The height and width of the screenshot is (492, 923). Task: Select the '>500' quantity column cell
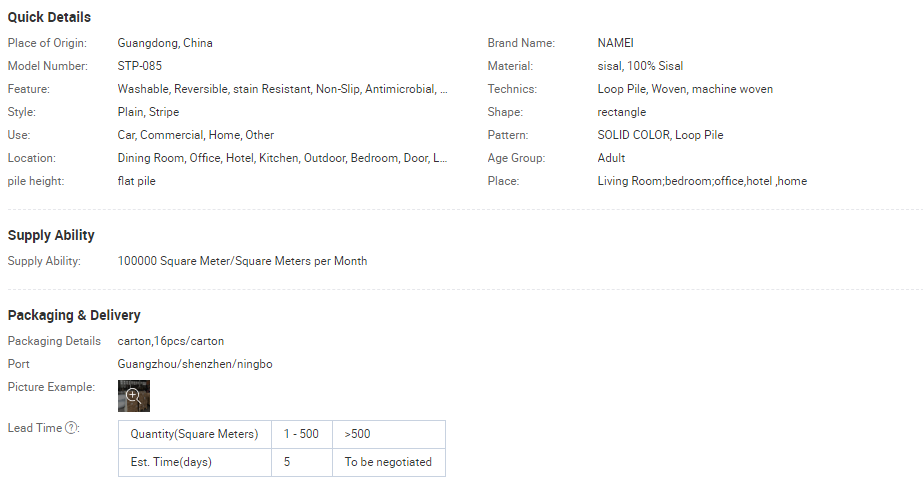coord(356,434)
